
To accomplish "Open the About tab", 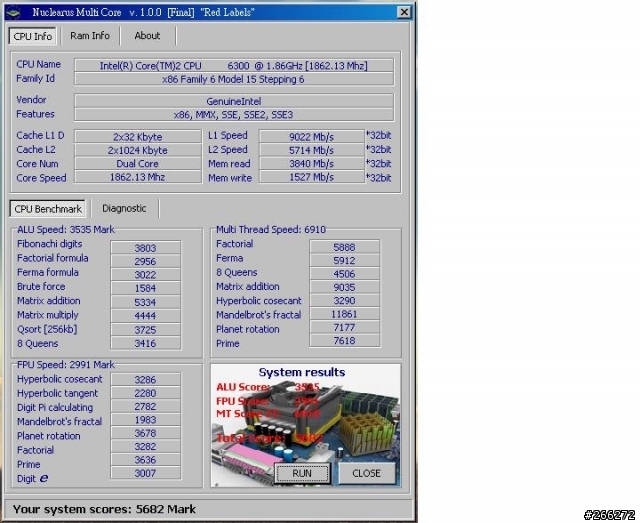I will click(147, 36).
